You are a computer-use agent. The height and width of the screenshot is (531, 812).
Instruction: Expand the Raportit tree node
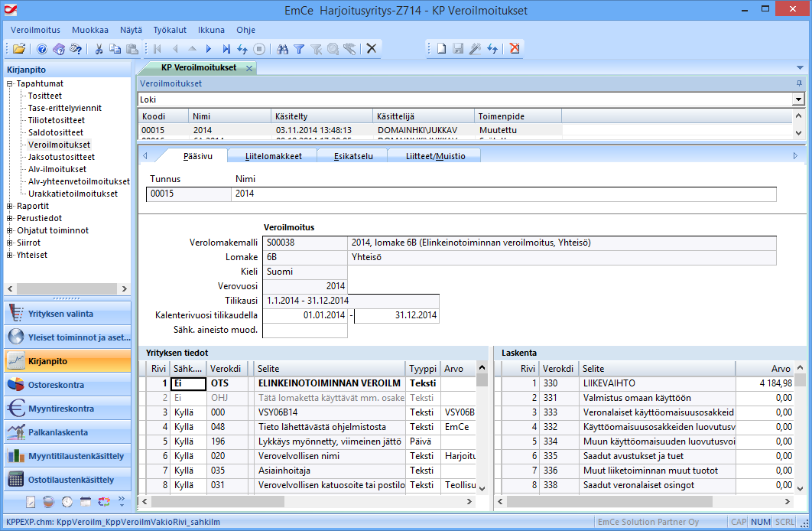coord(9,206)
